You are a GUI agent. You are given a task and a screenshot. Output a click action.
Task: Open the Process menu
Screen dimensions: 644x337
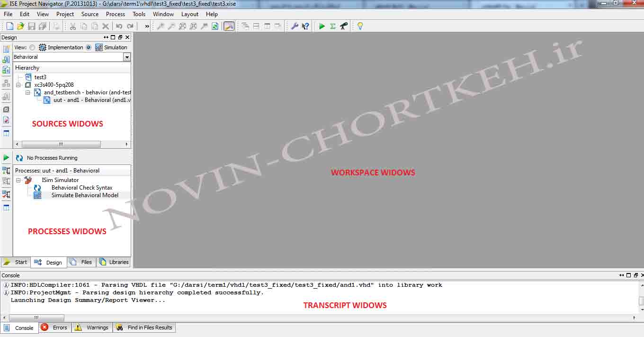point(115,14)
